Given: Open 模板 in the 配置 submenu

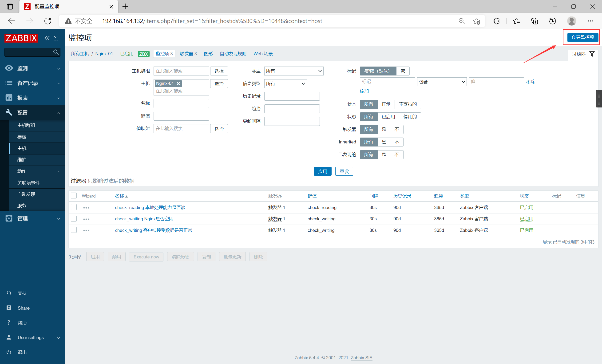Looking at the screenshot, I should 22,137.
